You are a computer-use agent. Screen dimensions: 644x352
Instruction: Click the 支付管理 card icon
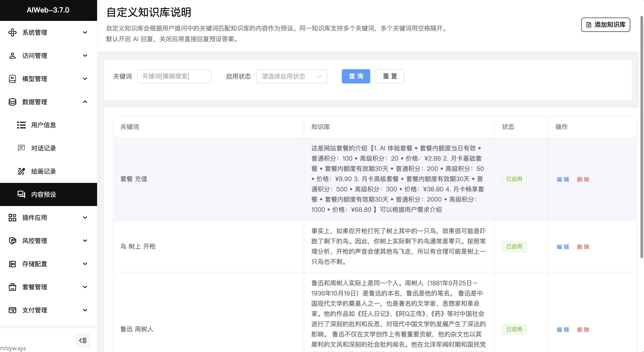pos(12,310)
